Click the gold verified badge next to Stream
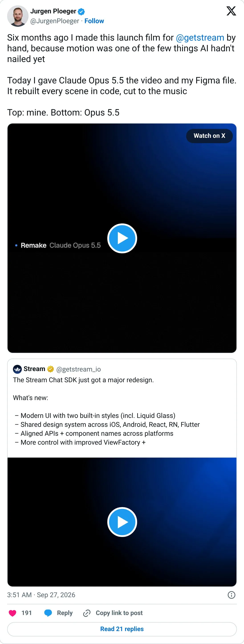244x644 pixels. (50, 369)
